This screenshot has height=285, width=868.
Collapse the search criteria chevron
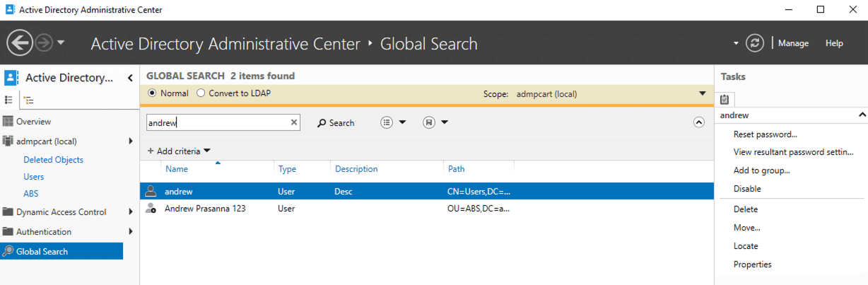[699, 122]
